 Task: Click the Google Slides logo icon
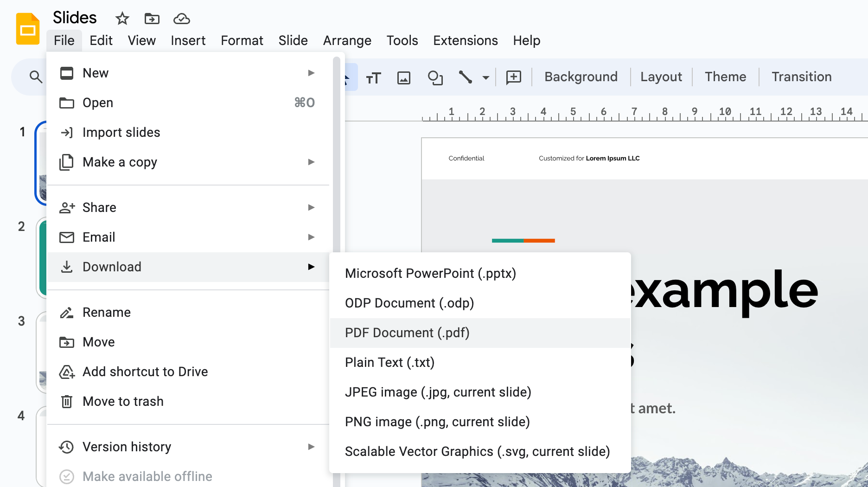tap(27, 29)
